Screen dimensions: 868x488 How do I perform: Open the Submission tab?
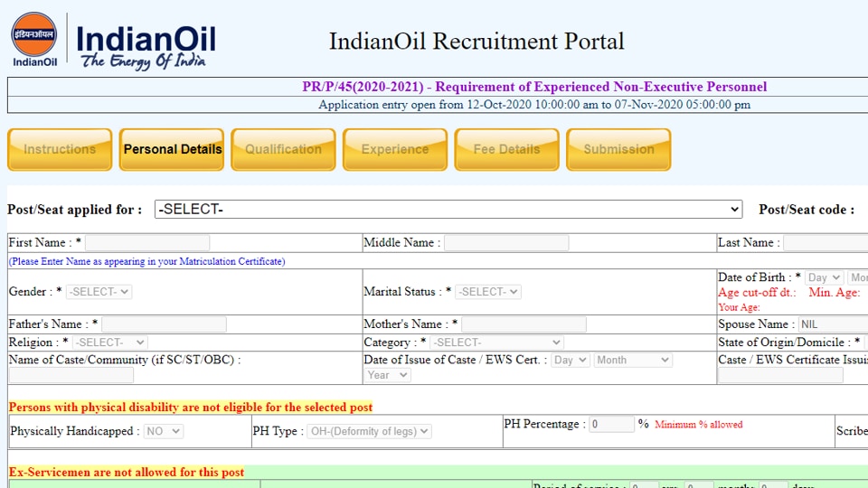tap(618, 149)
